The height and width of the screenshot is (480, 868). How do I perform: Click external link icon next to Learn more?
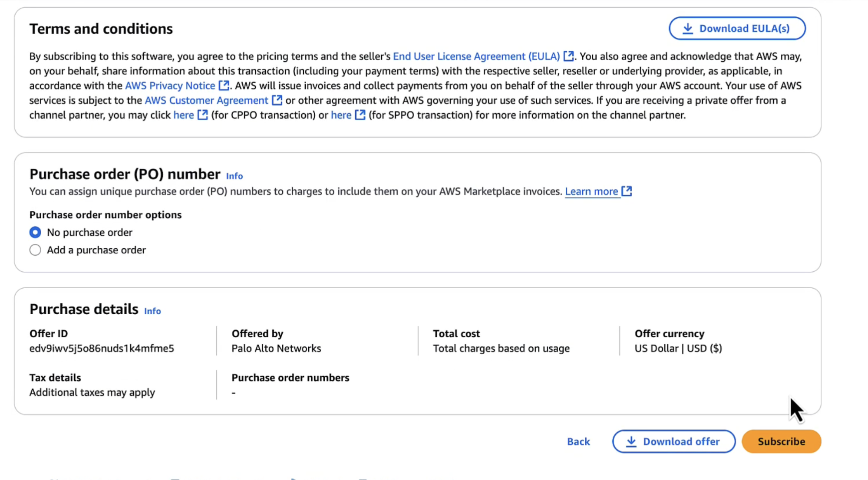coord(627,191)
